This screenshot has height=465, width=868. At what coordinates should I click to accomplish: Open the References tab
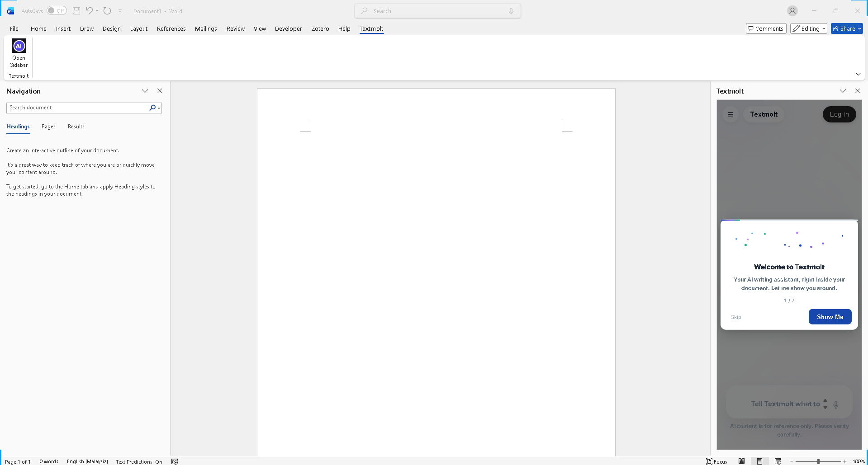pyautogui.click(x=171, y=28)
